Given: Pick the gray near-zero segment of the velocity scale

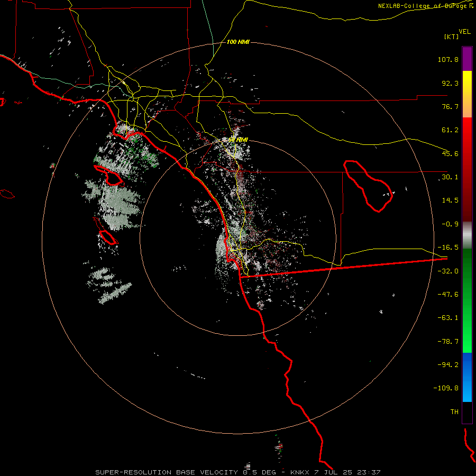Looking at the screenshot, I should coord(467,235).
